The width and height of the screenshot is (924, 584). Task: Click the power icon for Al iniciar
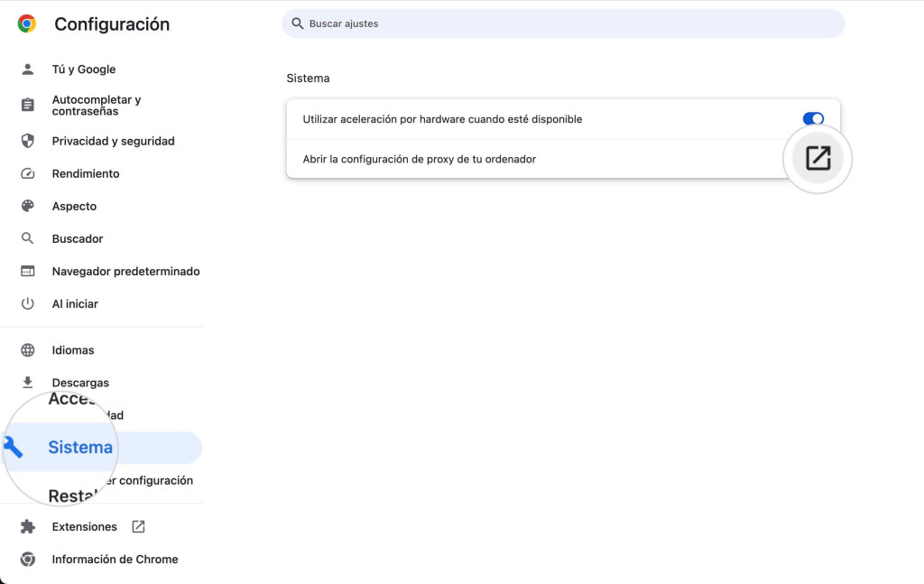pyautogui.click(x=28, y=303)
